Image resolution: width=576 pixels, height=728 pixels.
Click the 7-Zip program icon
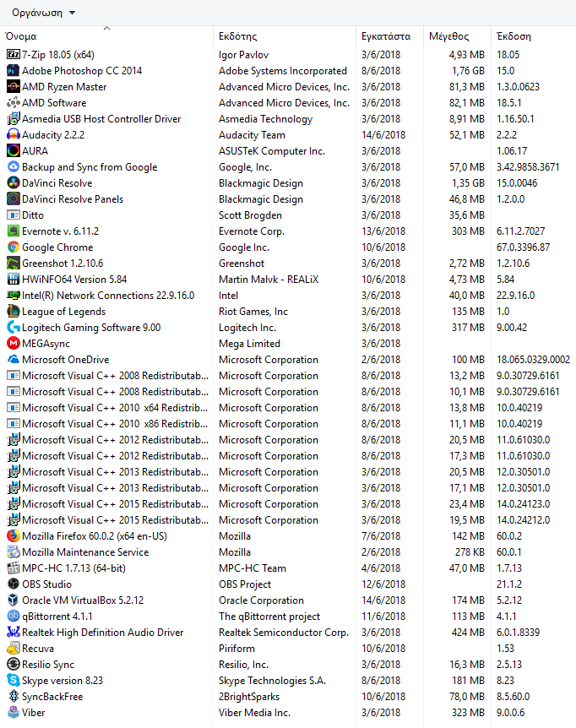(x=14, y=55)
